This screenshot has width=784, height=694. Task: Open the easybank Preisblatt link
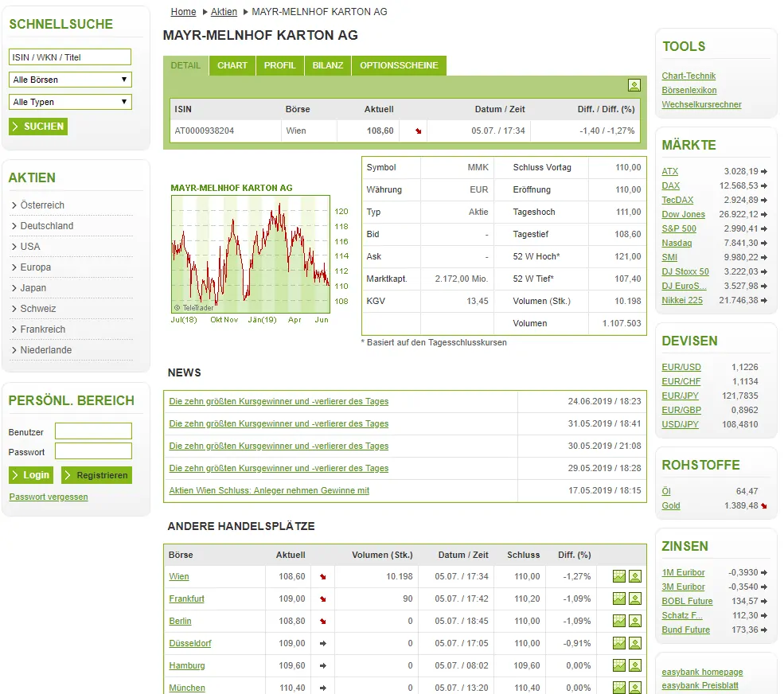[x=700, y=685]
